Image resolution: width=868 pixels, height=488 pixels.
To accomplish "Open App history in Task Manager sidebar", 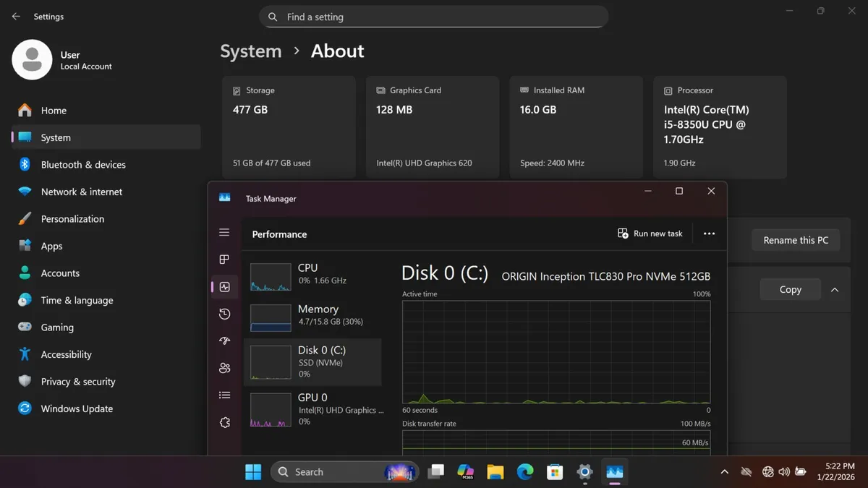I will point(224,314).
